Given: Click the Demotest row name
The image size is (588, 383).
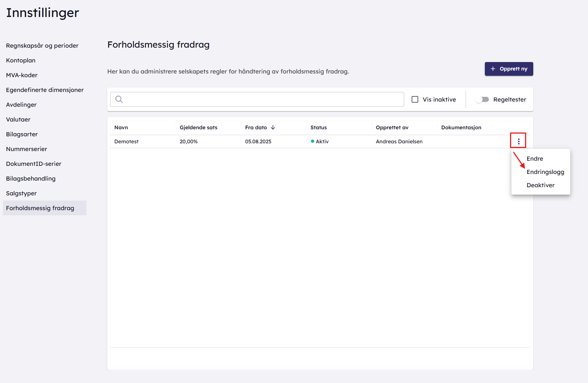Looking at the screenshot, I should click(126, 141).
